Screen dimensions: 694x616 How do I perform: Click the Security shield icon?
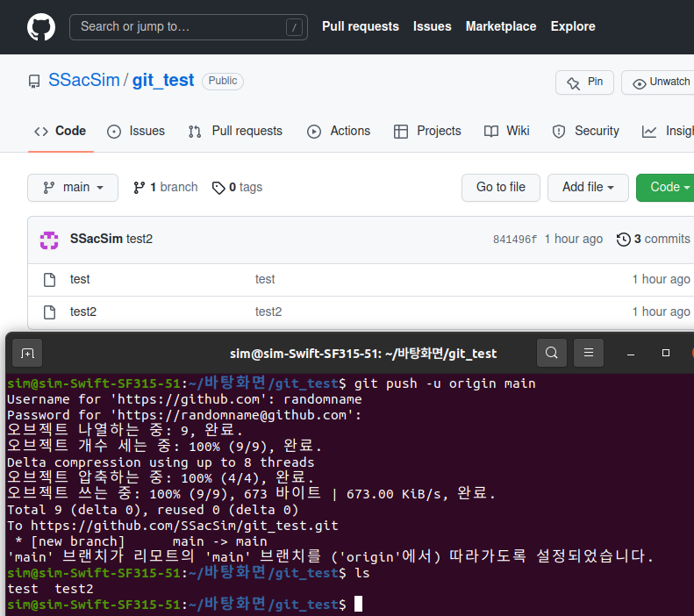[559, 132]
